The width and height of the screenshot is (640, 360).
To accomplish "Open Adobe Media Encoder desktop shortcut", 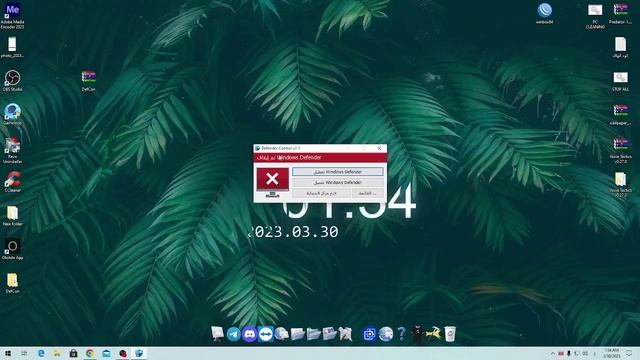I will (12, 16).
